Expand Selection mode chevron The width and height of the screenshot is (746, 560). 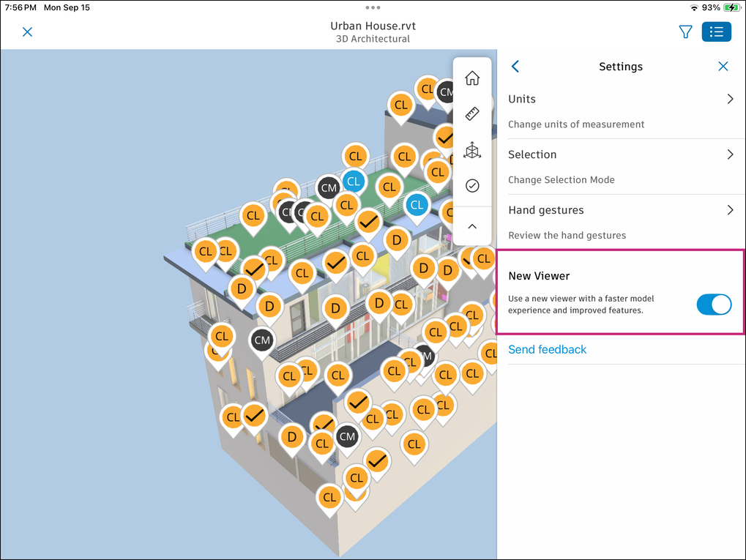coord(731,154)
